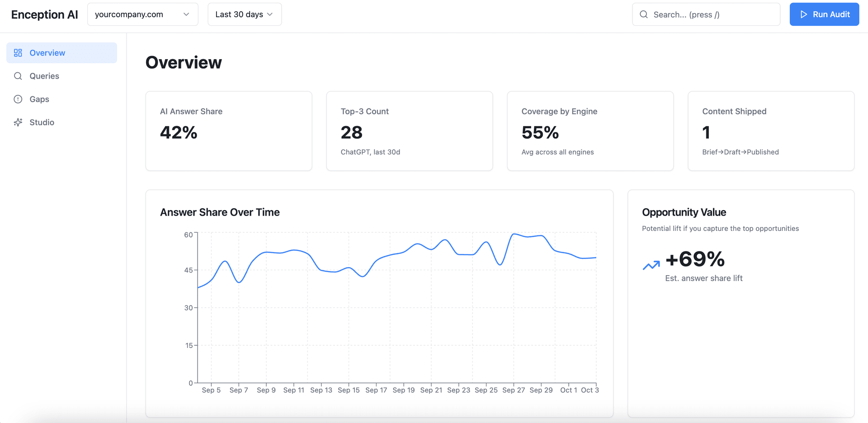Click the Enception AI logo
Image resolution: width=868 pixels, height=423 pixels.
tap(44, 14)
